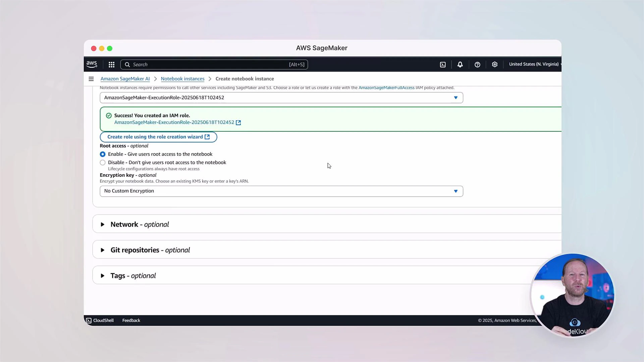The width and height of the screenshot is (644, 362).
Task: Select the Enable root access option
Action: tap(103, 154)
